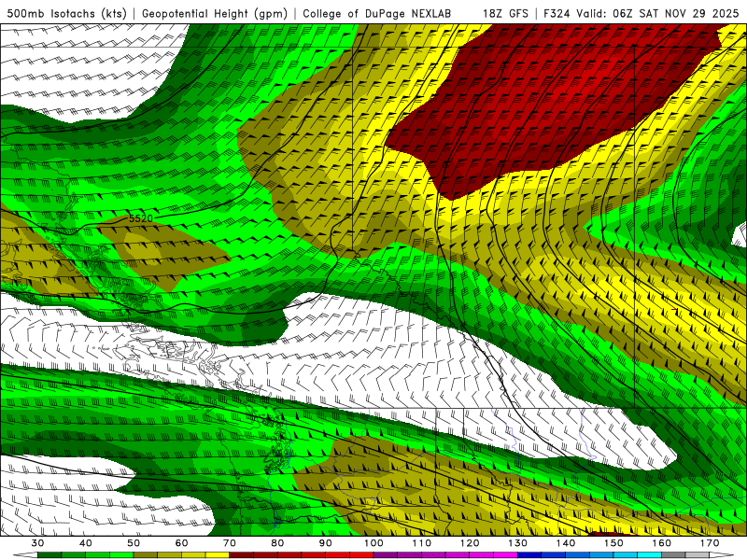
Task: Select the dark gray 160-165 kt legend swatch
Action: (x=673, y=554)
